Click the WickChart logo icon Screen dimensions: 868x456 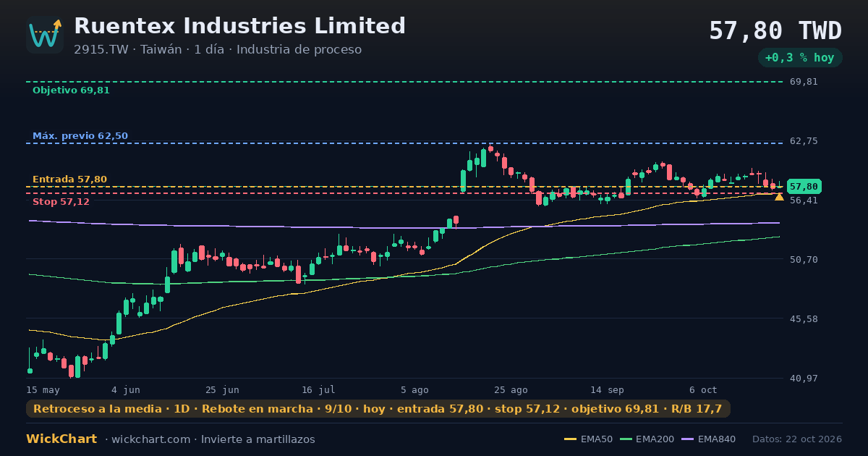tap(45, 35)
